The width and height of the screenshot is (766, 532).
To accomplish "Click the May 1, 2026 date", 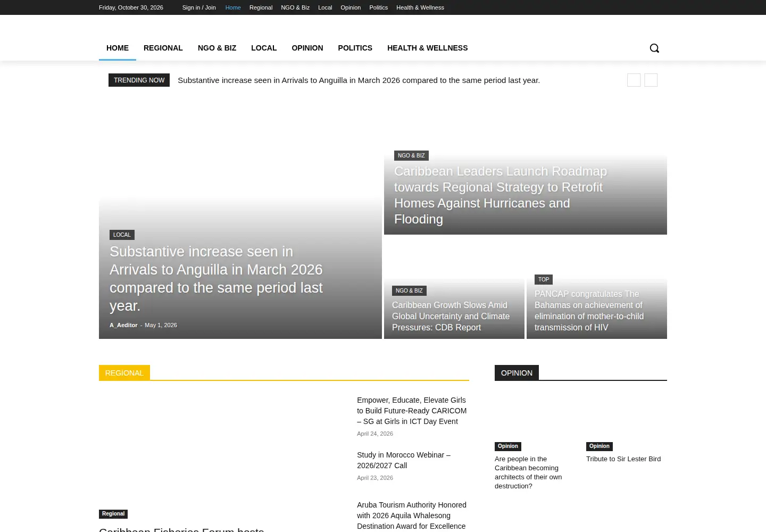I will point(161,325).
